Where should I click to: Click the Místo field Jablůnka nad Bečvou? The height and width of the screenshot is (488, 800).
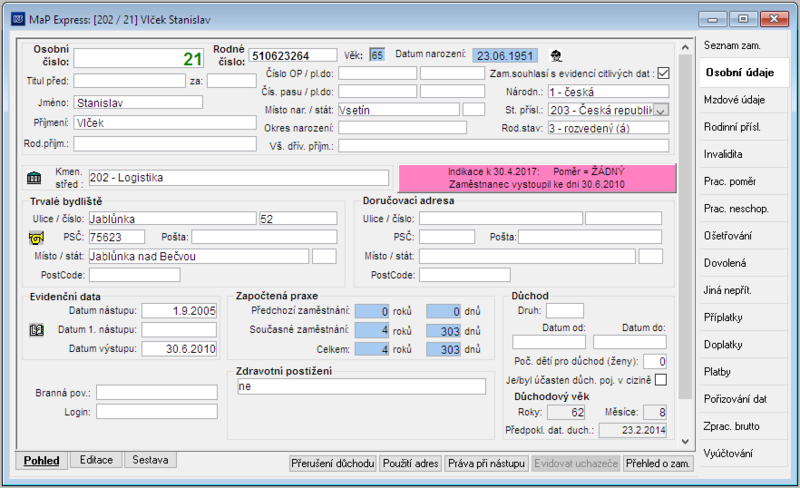pos(199,256)
